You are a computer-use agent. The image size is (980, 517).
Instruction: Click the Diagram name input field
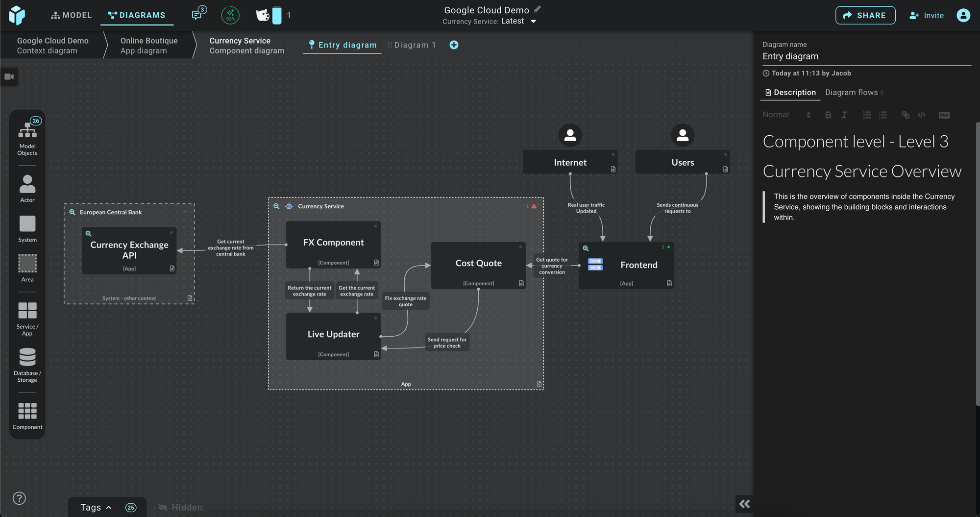point(866,56)
